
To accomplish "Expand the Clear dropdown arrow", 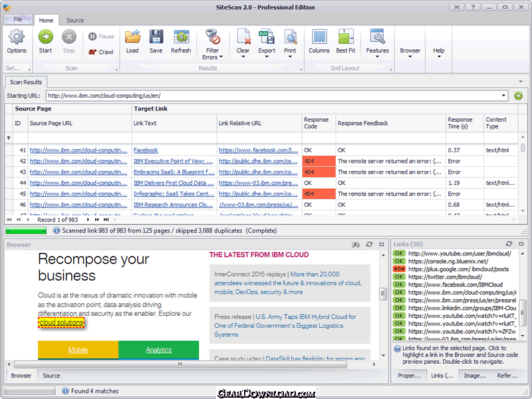I will point(243,57).
